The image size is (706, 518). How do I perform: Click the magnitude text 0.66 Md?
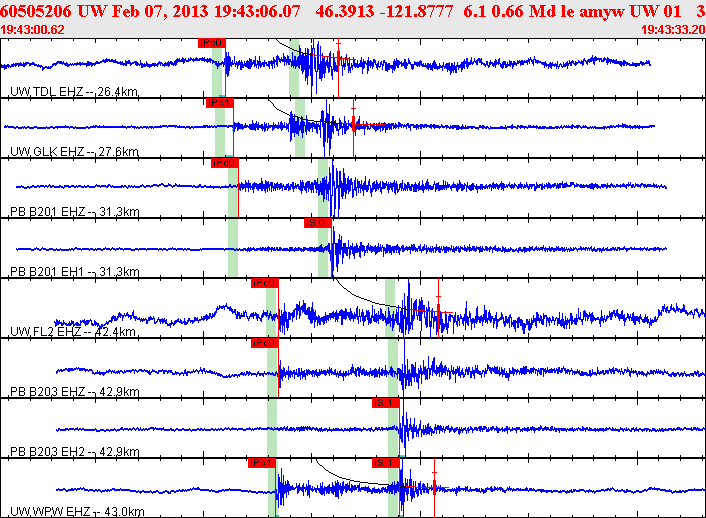(521, 11)
